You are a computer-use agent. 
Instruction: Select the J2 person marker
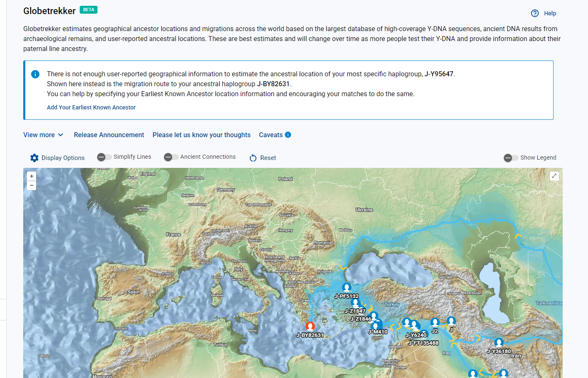pyautogui.click(x=435, y=322)
